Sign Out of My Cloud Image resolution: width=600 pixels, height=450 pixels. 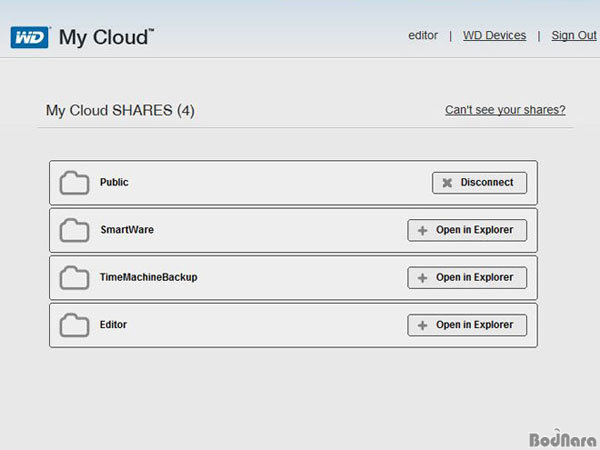click(574, 36)
